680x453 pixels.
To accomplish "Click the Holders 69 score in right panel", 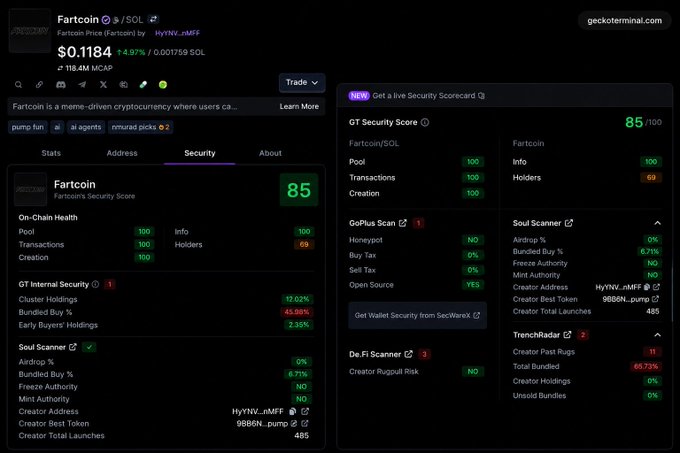I will point(651,177).
